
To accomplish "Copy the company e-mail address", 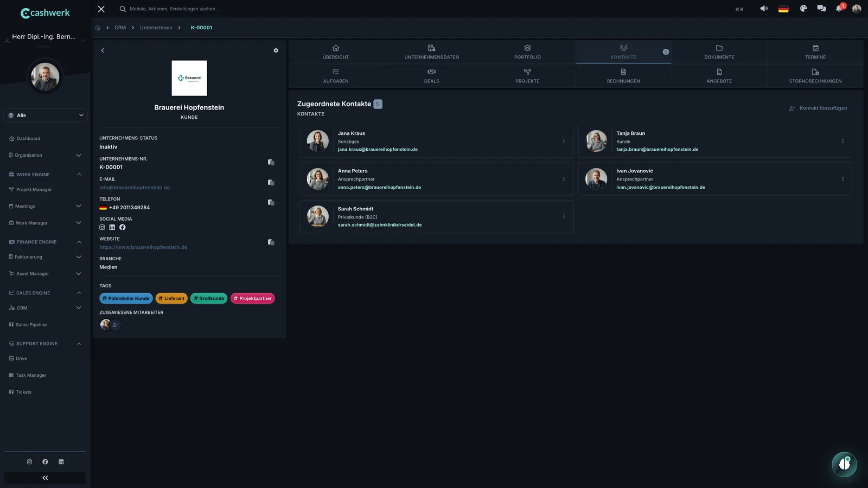I will pos(271,183).
